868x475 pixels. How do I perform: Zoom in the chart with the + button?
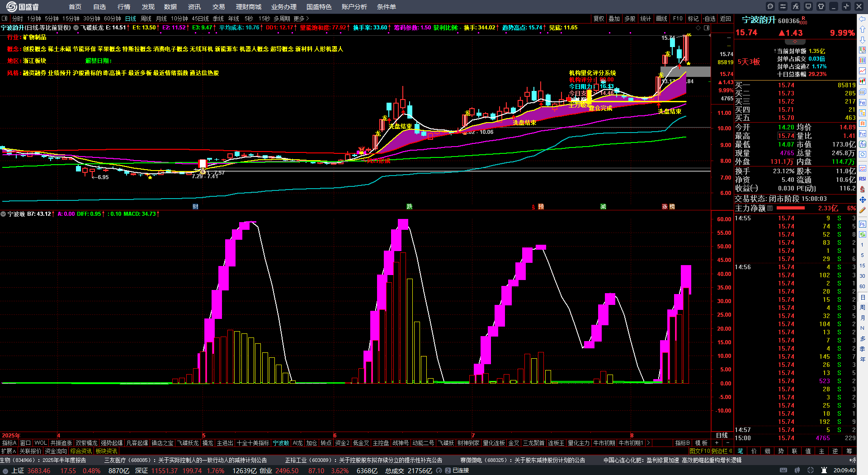tap(717, 443)
